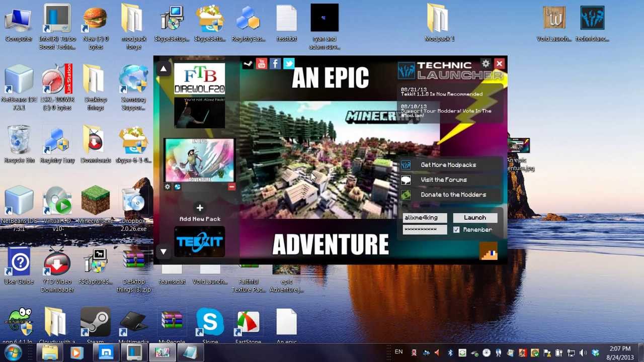This screenshot has height=362, width=644.
Task: Click the Add New Pack plus icon
Action: click(200, 208)
